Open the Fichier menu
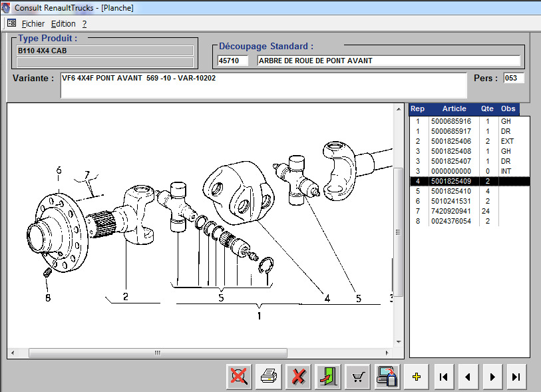541x392 pixels. click(33, 23)
